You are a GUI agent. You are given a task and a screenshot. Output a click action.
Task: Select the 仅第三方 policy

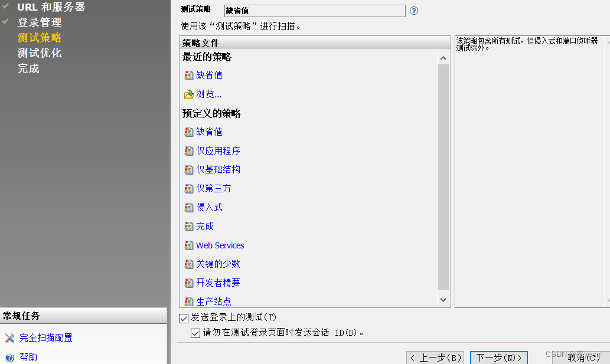pos(214,189)
